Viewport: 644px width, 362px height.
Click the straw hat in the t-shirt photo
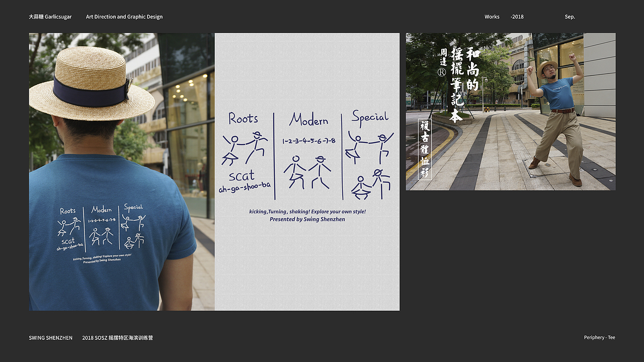92,84
